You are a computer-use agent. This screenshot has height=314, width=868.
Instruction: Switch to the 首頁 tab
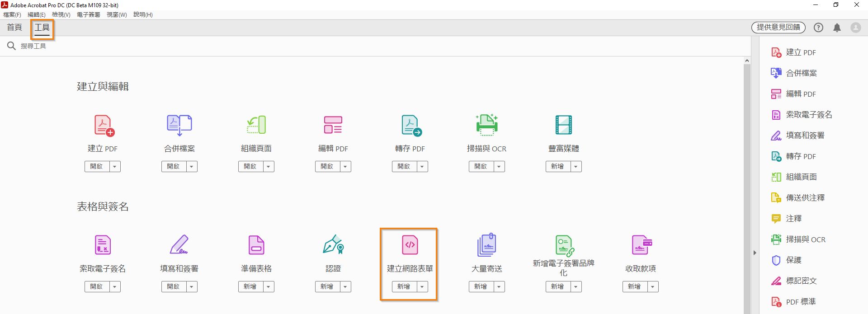(14, 28)
